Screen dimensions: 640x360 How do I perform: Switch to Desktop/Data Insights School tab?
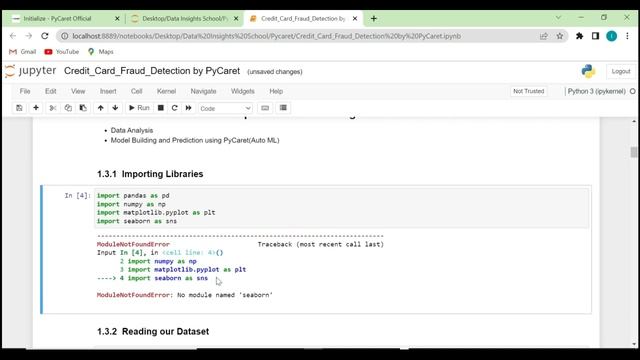[184, 18]
